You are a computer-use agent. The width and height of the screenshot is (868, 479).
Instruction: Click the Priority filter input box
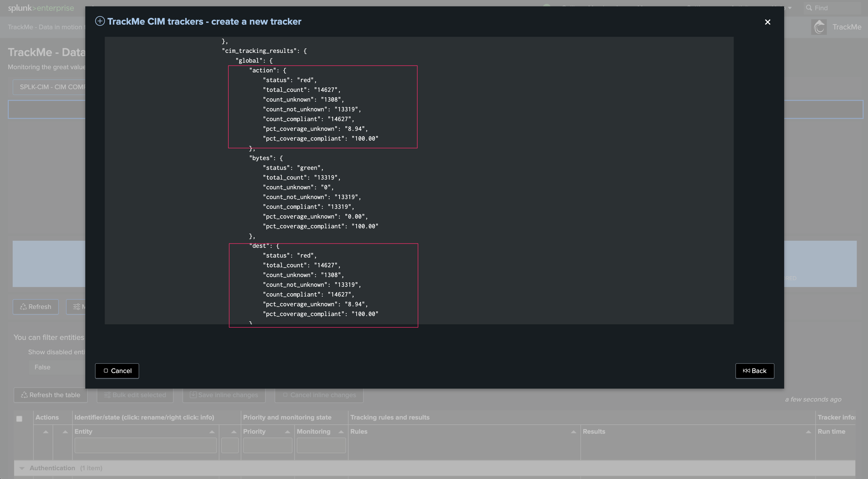(x=268, y=445)
